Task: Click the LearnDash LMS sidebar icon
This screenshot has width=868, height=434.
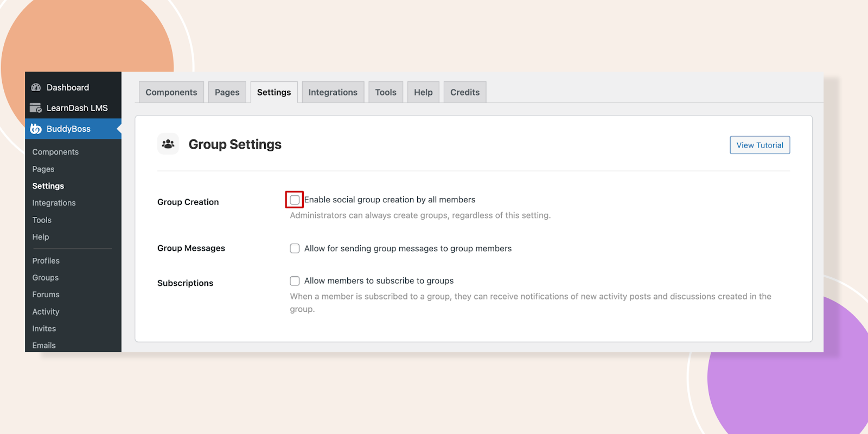Action: tap(36, 108)
